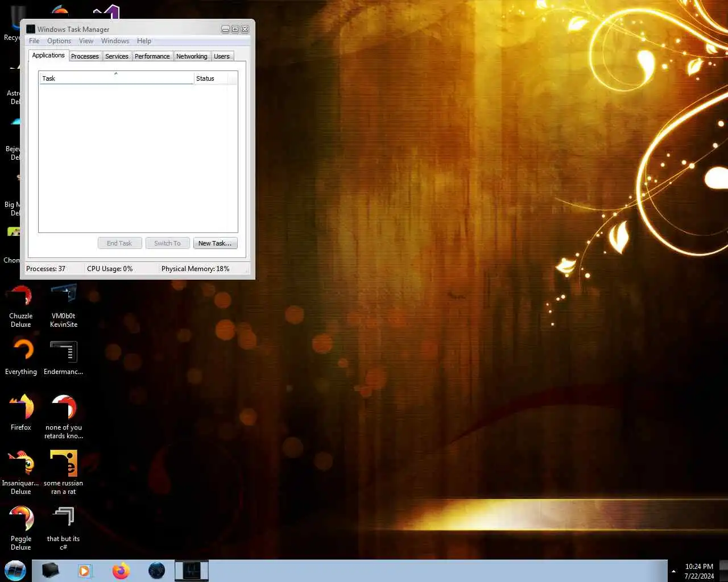Viewport: 728px width, 582px height.
Task: Click 'CPU Usage: 0%' in the status bar
Action: pyautogui.click(x=110, y=269)
